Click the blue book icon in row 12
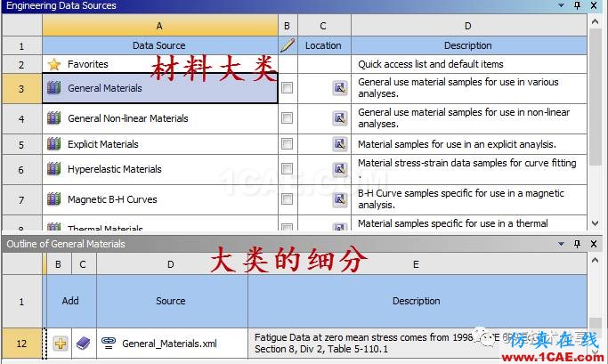This screenshot has height=364, width=608. pos(83,344)
